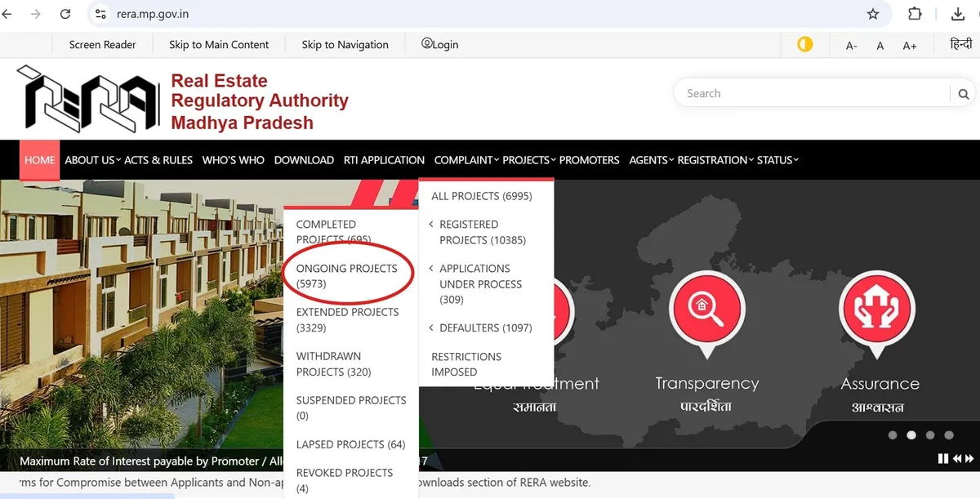Click the Assurance hands icon

pos(875,308)
